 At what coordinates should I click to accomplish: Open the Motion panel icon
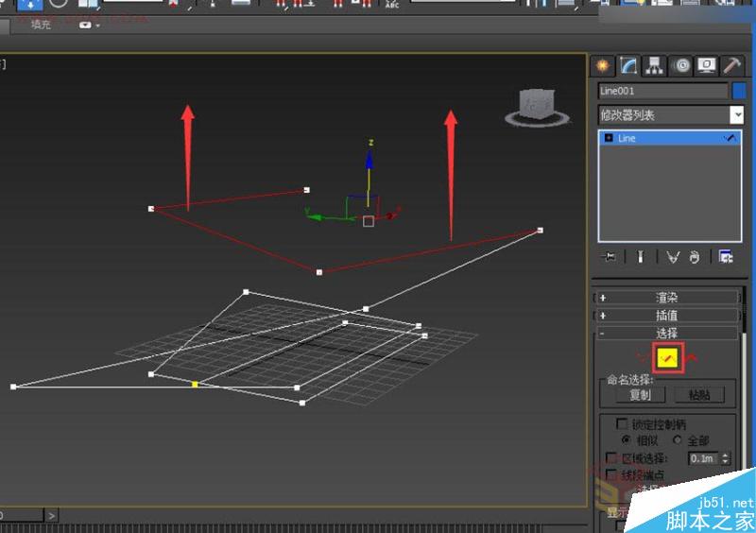coord(680,66)
